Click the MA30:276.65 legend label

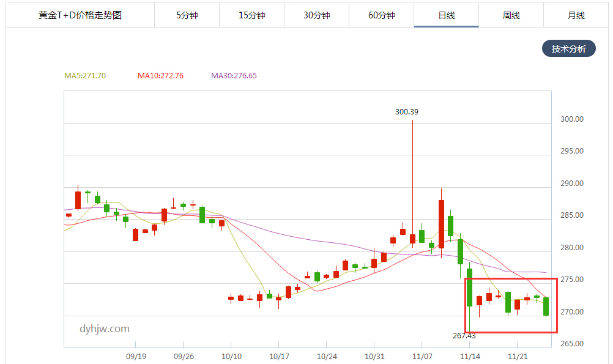click(234, 75)
